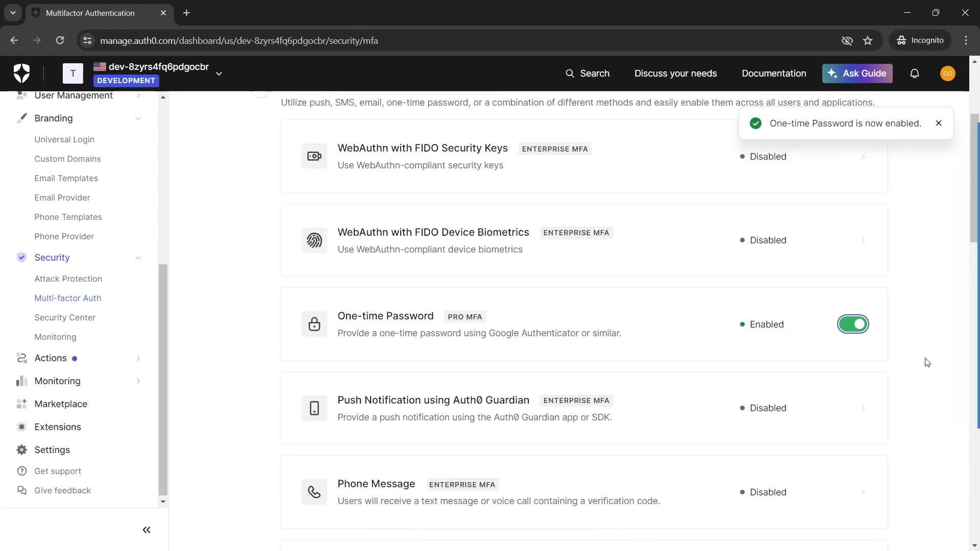
Task: Go back in browser history
Action: pos(14,40)
